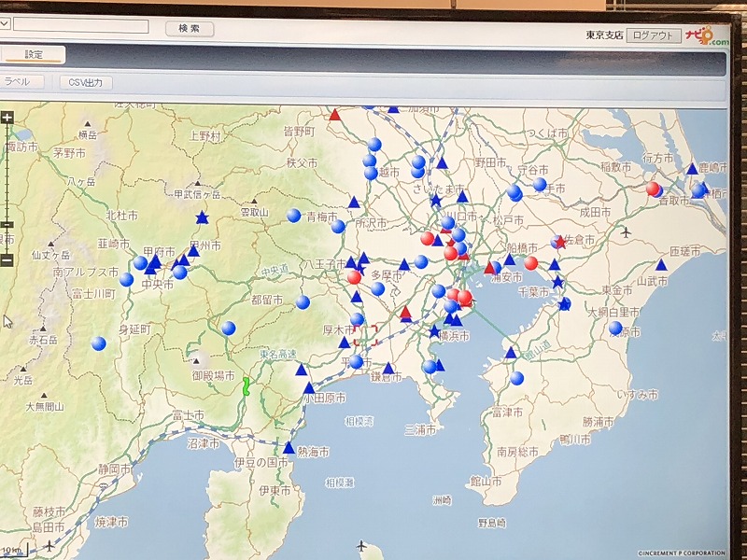The image size is (747, 560).
Task: Click the blue triangle marker near 匝瑳市
Action: coord(661,265)
